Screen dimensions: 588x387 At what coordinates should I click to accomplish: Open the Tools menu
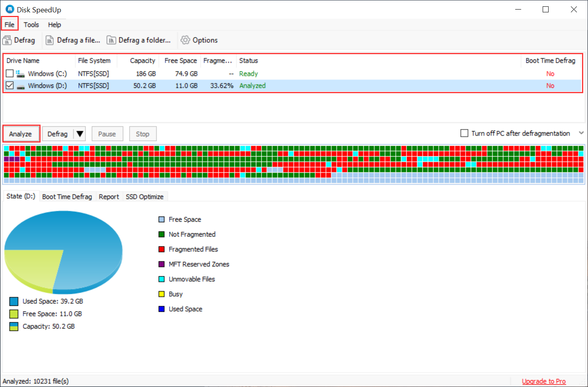(x=31, y=24)
